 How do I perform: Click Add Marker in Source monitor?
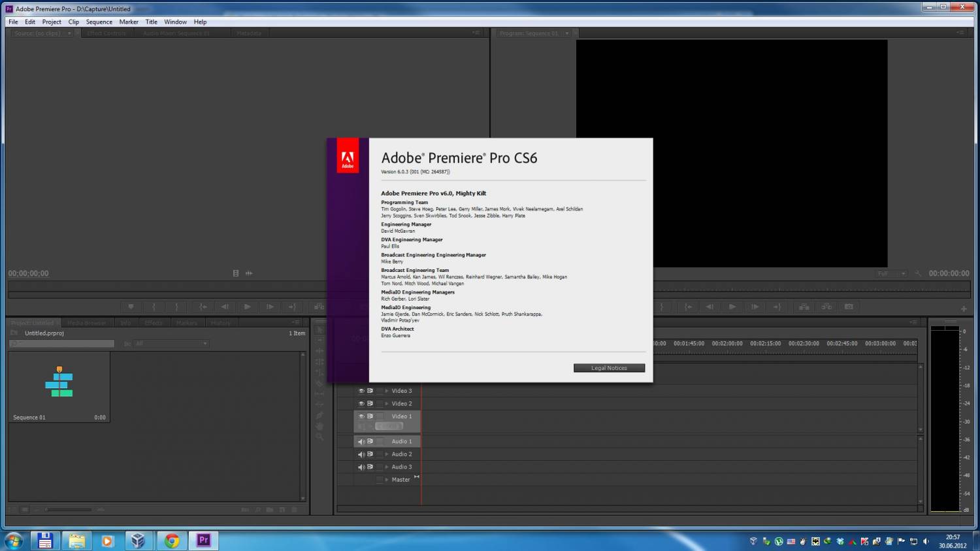[131, 307]
